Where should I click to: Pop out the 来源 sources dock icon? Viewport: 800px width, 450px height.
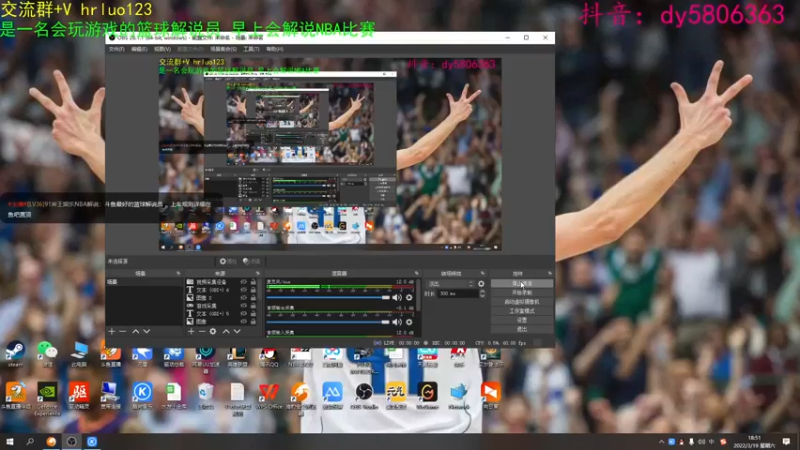[x=258, y=273]
